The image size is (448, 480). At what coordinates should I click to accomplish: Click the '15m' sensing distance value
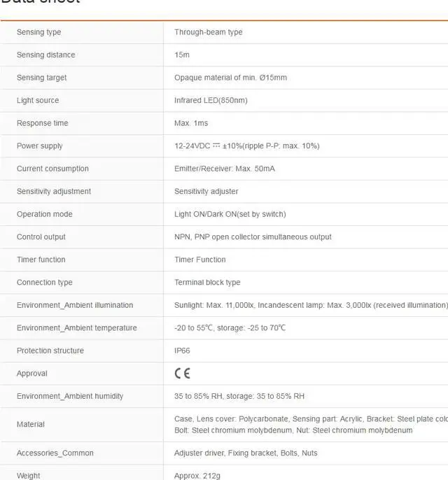click(x=182, y=55)
